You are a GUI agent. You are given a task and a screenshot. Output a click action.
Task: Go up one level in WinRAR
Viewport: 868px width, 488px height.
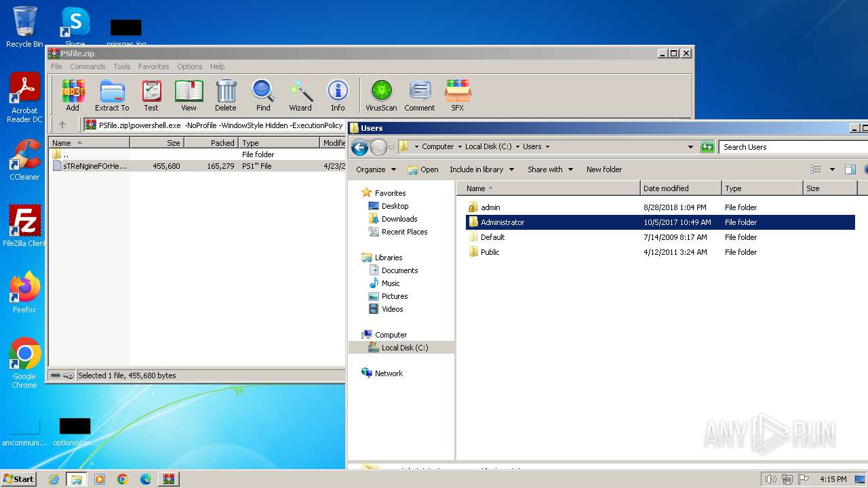coord(62,125)
